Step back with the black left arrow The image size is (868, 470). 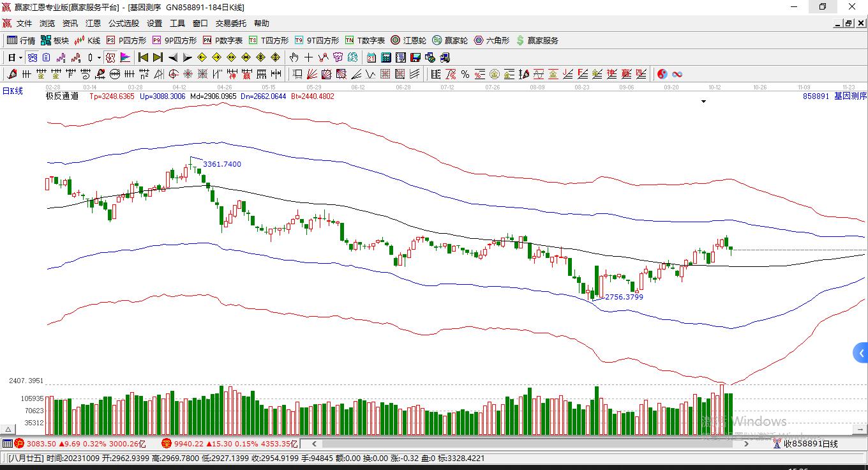[x=172, y=57]
